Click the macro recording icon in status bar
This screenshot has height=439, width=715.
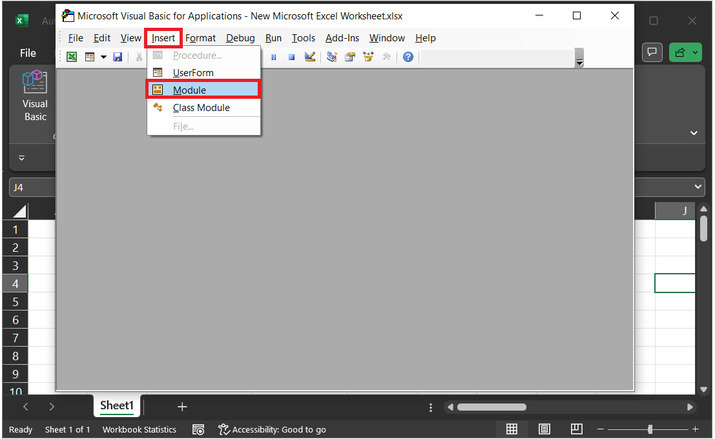[x=198, y=429]
